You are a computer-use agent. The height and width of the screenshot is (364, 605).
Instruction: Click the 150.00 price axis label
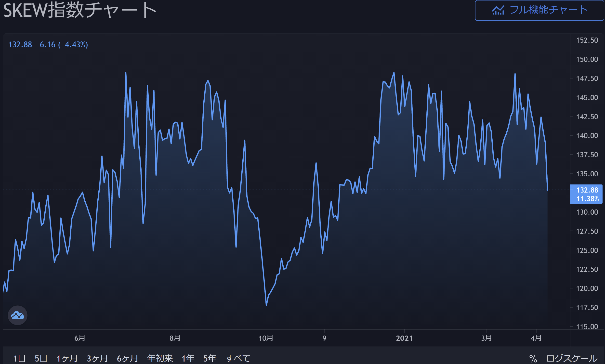pyautogui.click(x=587, y=59)
